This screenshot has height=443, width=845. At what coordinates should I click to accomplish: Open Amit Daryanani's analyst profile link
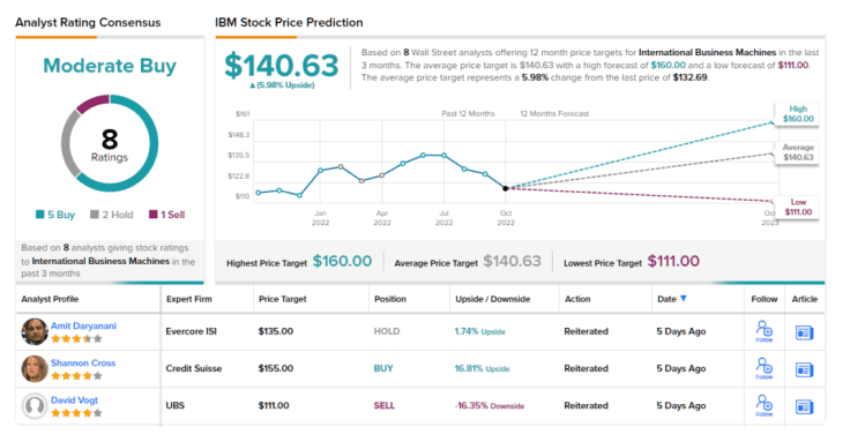click(x=86, y=325)
